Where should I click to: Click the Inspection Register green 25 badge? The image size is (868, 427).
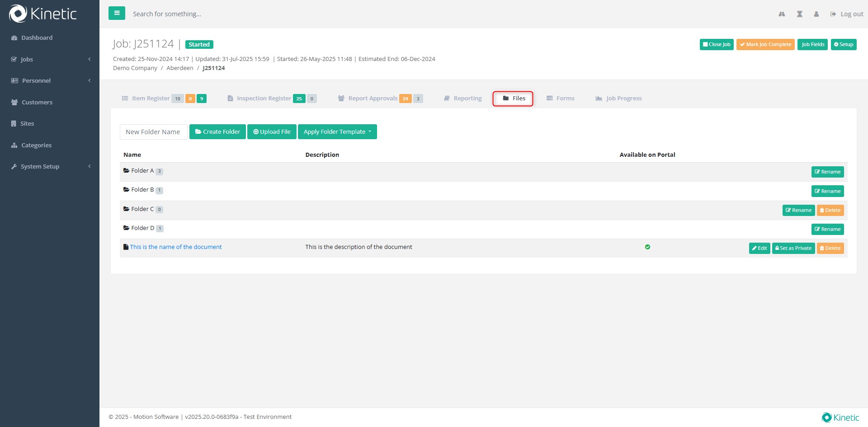coord(299,99)
